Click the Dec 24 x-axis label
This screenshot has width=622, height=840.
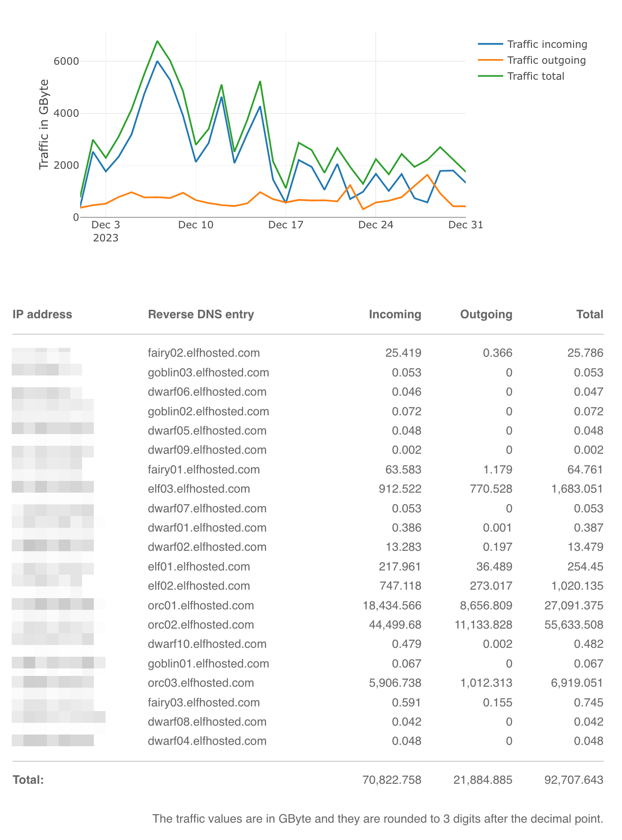[376, 225]
